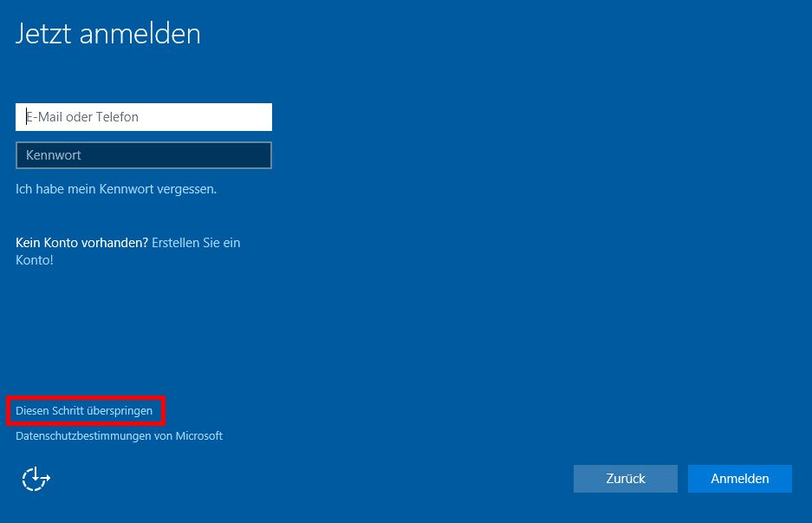Image resolution: width=812 pixels, height=523 pixels.
Task: Click the E-Mail oder Telefon field
Action: point(144,117)
